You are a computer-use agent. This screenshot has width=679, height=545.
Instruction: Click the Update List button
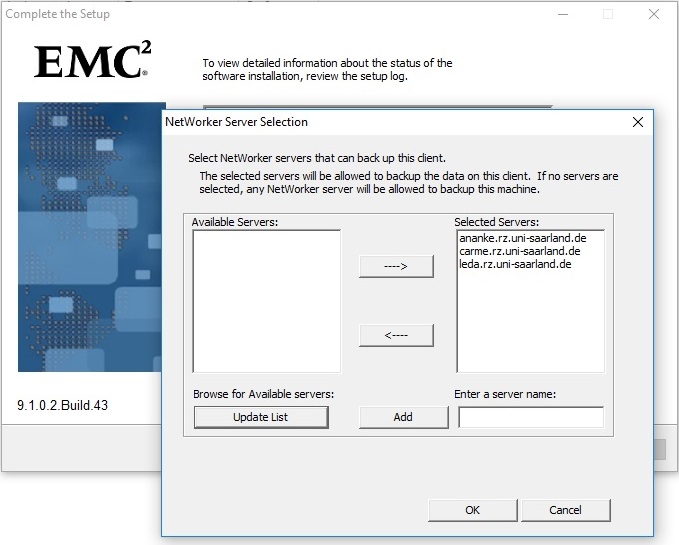261,417
